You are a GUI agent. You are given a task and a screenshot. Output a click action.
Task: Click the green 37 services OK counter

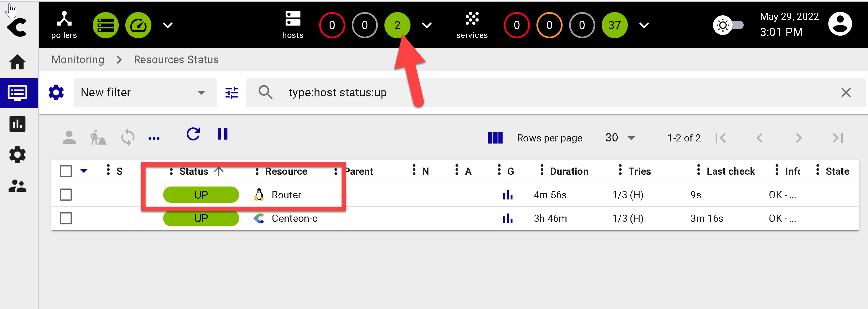(614, 25)
